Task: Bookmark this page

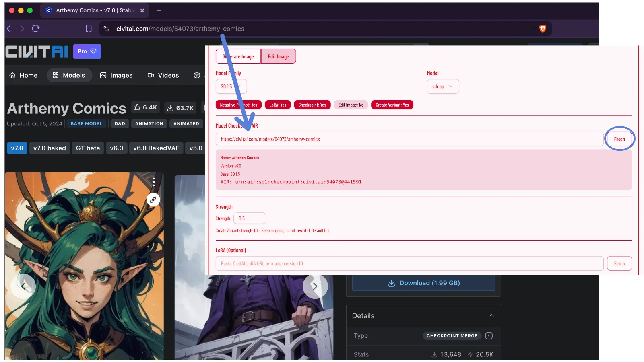Action: (89, 29)
